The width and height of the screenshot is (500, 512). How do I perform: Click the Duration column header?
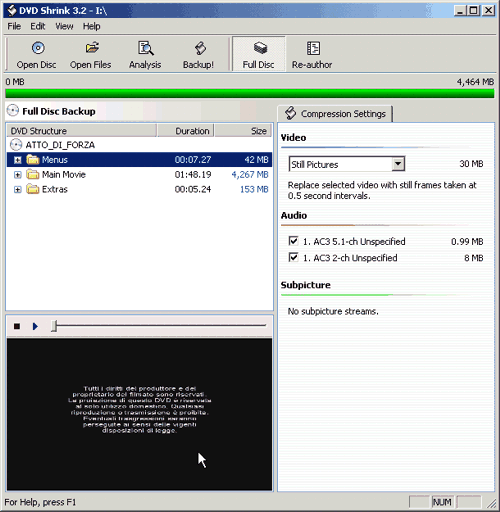[x=185, y=131]
